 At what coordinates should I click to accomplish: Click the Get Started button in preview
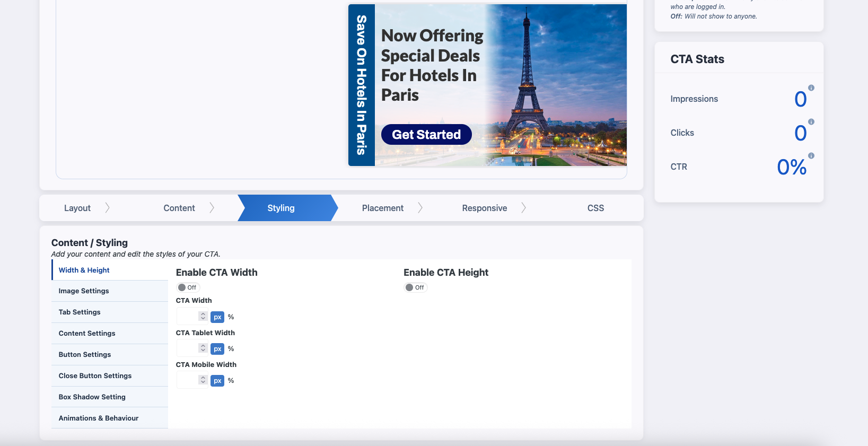(x=426, y=135)
